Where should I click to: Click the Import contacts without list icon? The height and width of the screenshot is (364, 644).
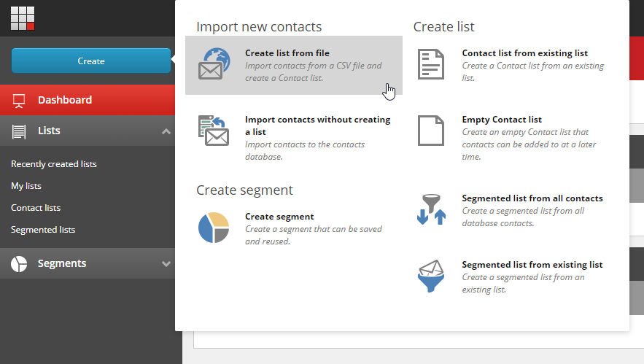[x=214, y=131]
